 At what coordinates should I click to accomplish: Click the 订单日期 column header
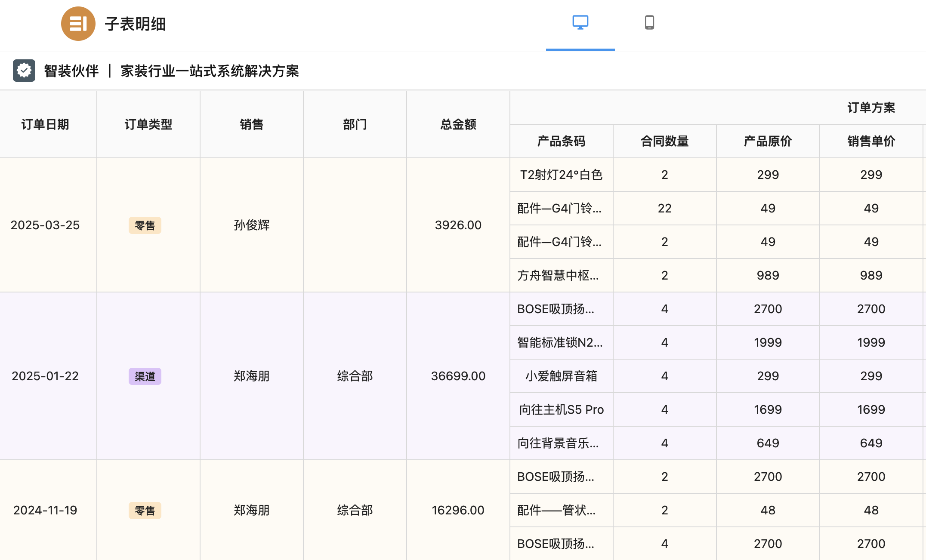[46, 124]
